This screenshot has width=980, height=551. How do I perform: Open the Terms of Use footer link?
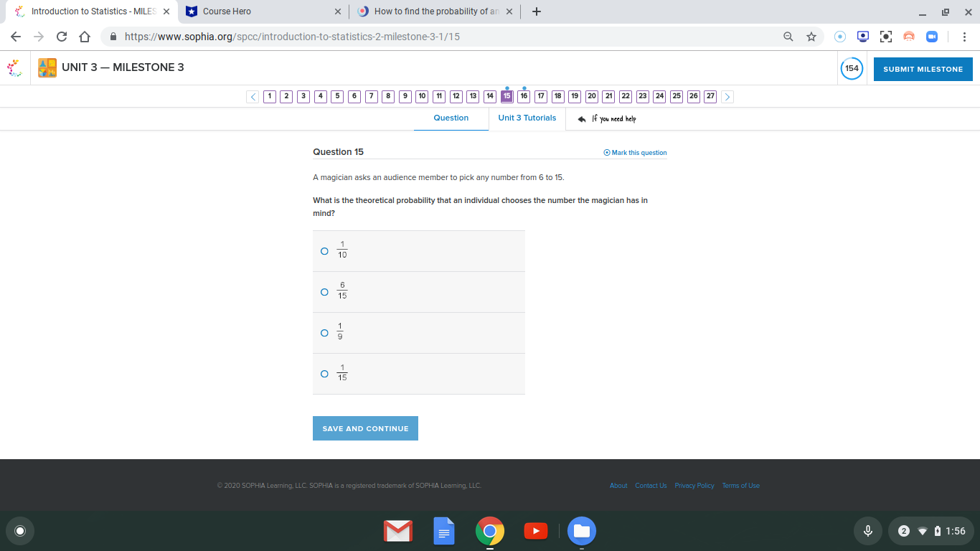(740, 486)
